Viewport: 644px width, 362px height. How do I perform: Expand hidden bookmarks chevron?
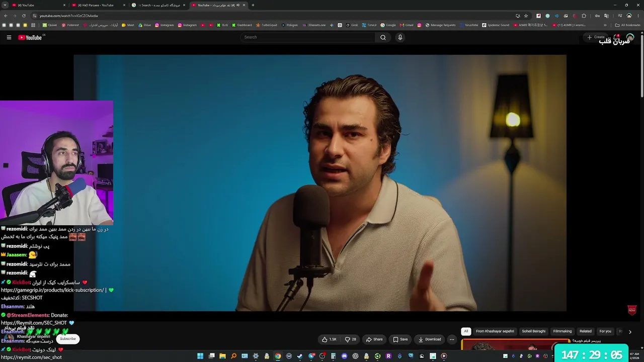tap(605, 25)
